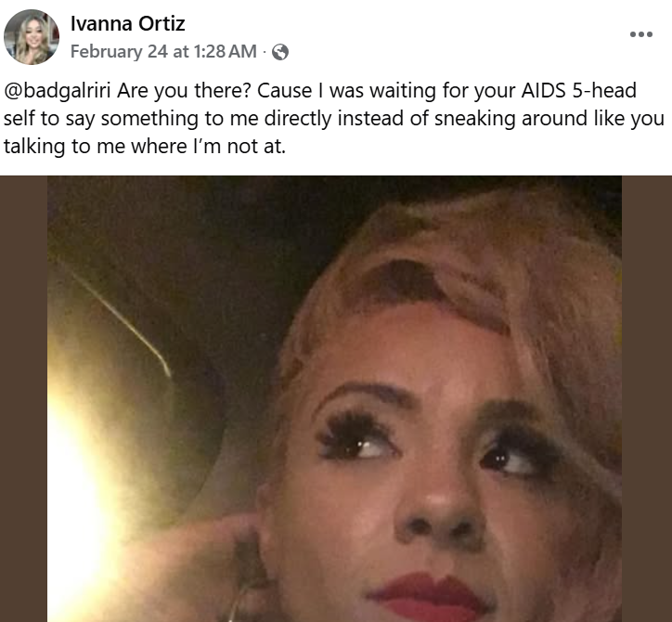Click the photo's left dark brown border

(23, 399)
